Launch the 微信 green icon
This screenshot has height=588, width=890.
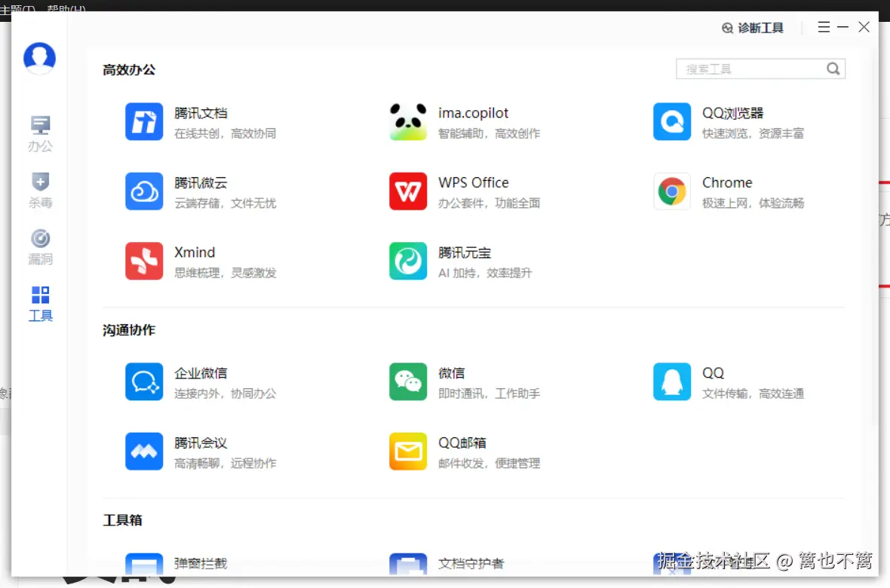[408, 381]
